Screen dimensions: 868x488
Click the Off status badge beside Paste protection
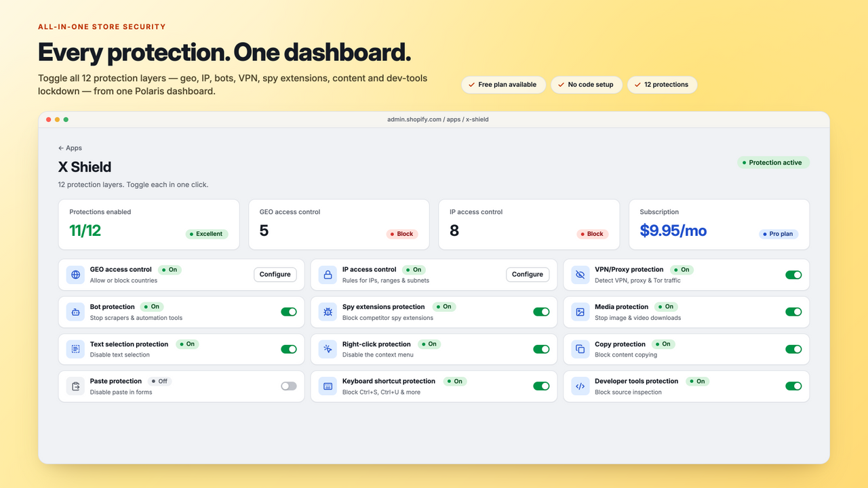pyautogui.click(x=159, y=381)
